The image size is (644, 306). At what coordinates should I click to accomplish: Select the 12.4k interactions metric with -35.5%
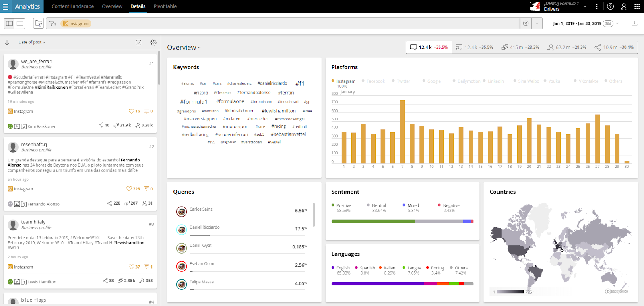[x=474, y=47]
